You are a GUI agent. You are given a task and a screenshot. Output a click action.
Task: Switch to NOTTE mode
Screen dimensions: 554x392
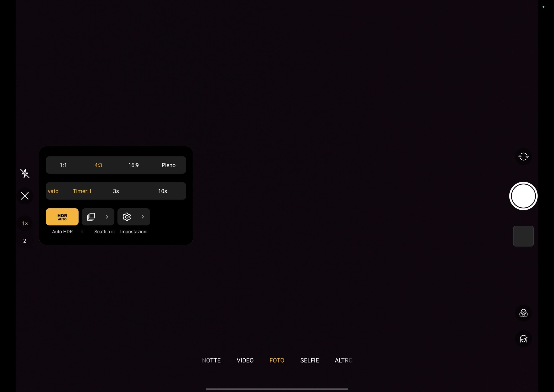click(211, 360)
